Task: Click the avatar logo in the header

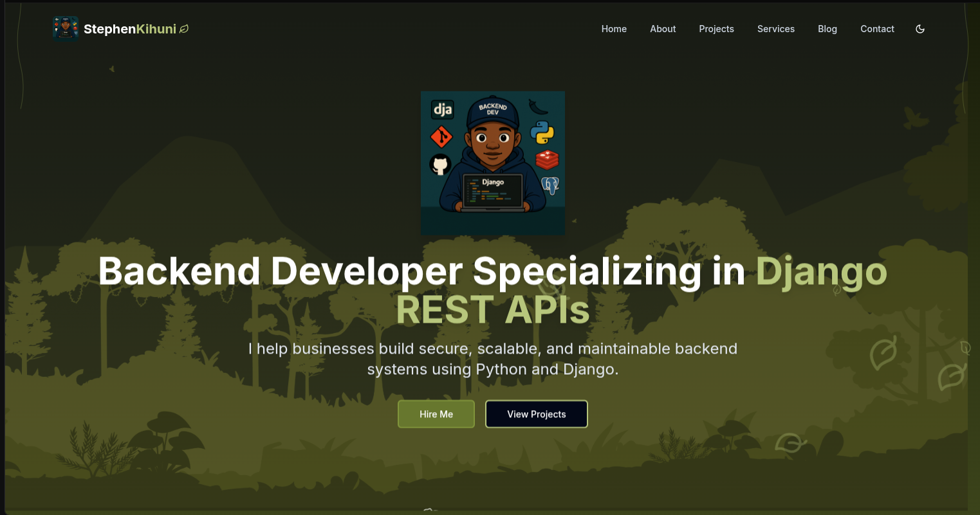Action: point(65,29)
